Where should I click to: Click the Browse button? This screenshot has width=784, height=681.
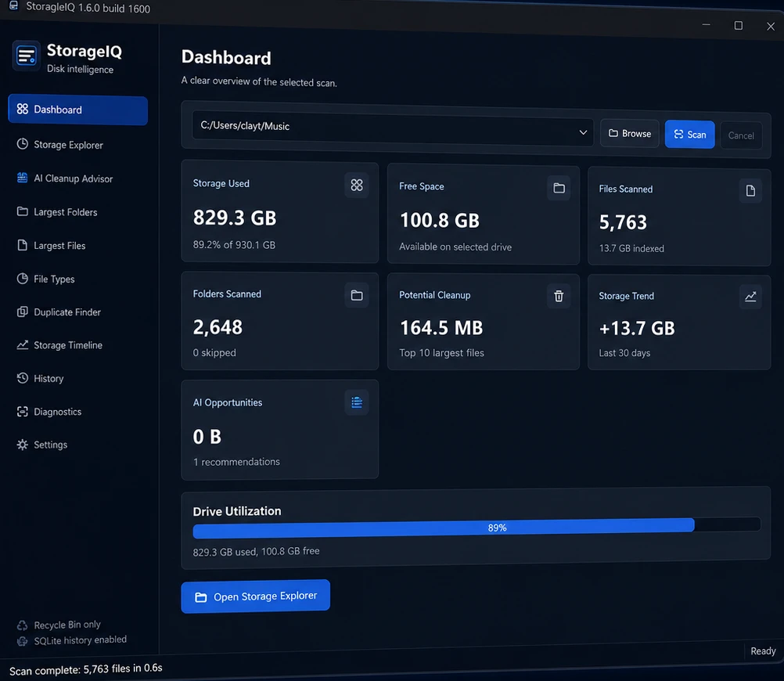tap(630, 134)
